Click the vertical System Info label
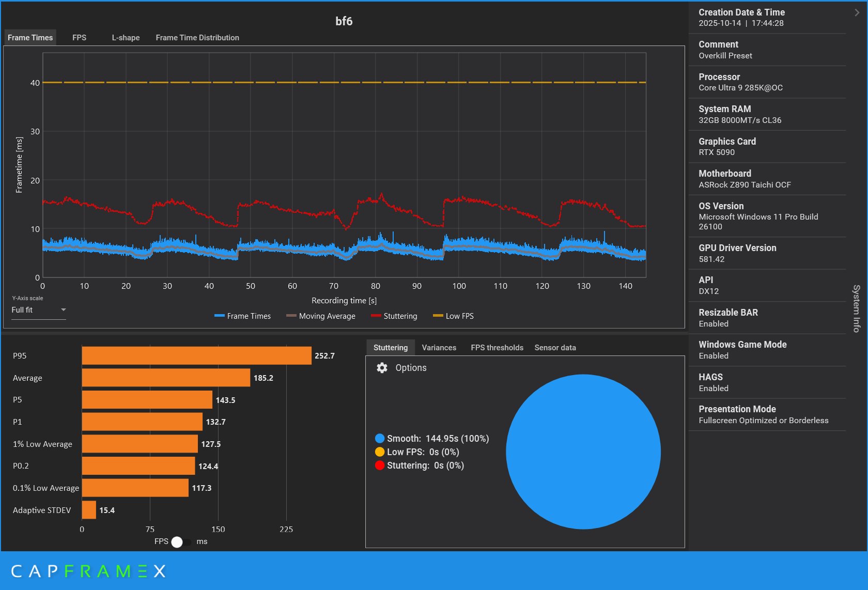868x590 pixels. pyautogui.click(x=857, y=308)
